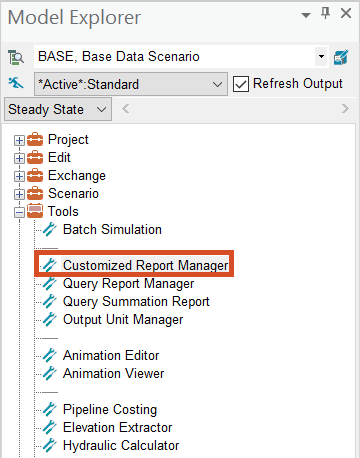Click the scenario explorer icon beside BASE scenario
360x458 pixels.
click(x=16, y=57)
